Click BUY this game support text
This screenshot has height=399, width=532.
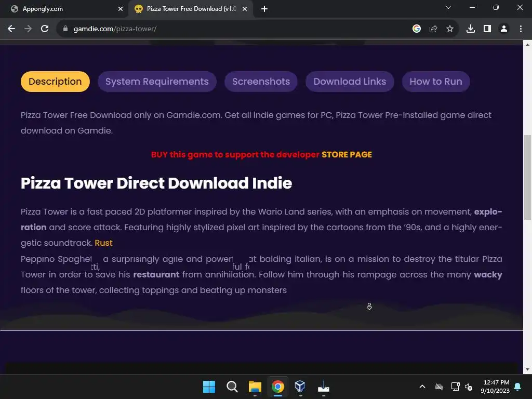tap(235, 155)
